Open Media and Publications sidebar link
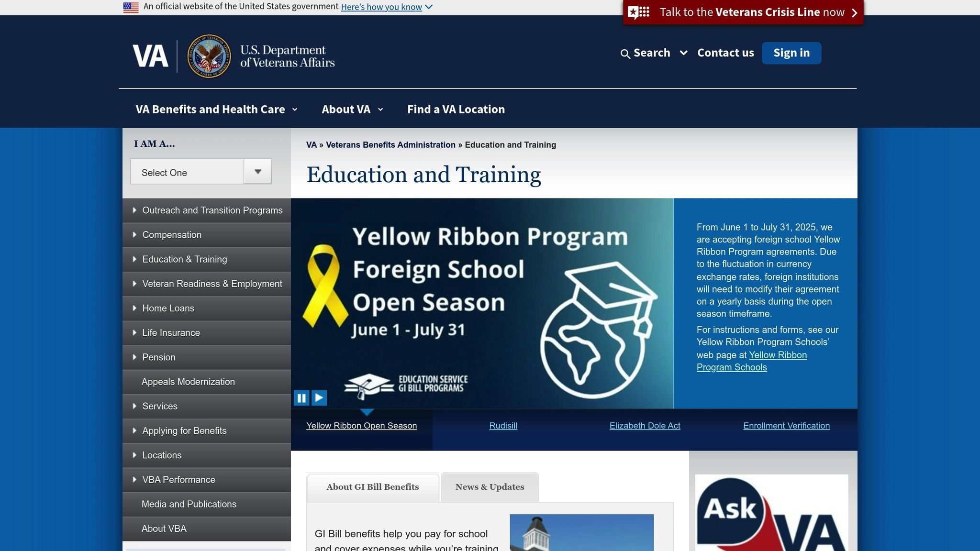980x551 pixels. (x=207, y=504)
